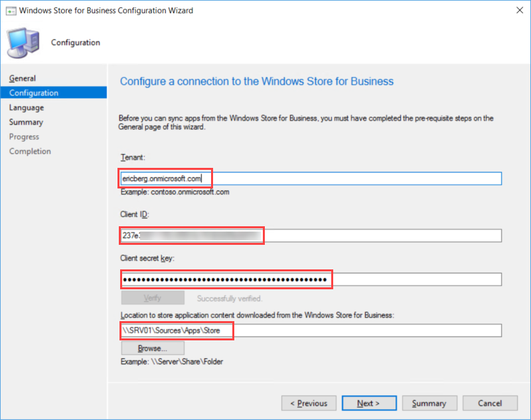Click the Summary button at the bottom
Viewport: 531px width, 420px height.
(429, 403)
